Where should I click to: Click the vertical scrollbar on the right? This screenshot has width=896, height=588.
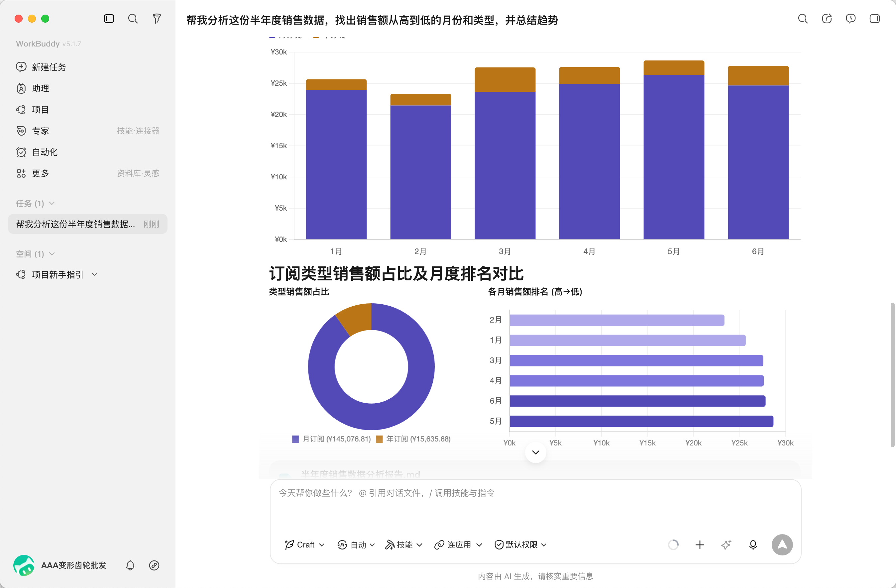(892, 374)
